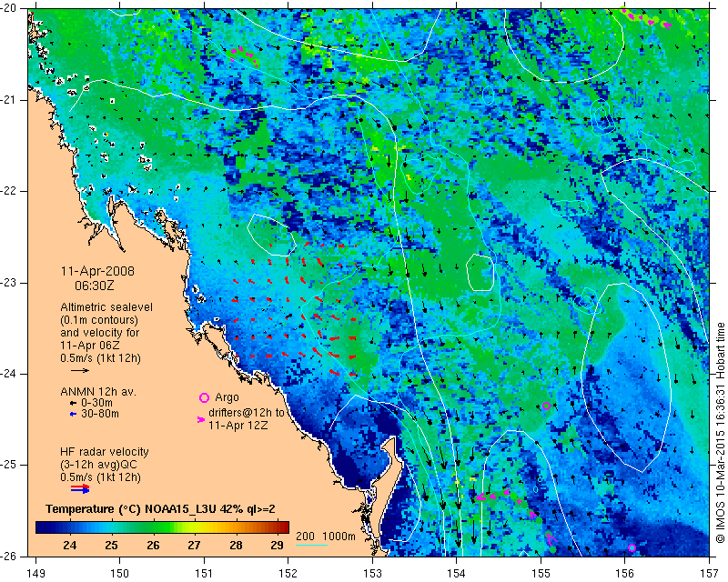The width and height of the screenshot is (728, 582).
Task: Click the latitude axis label '-24'
Action: [8, 374]
